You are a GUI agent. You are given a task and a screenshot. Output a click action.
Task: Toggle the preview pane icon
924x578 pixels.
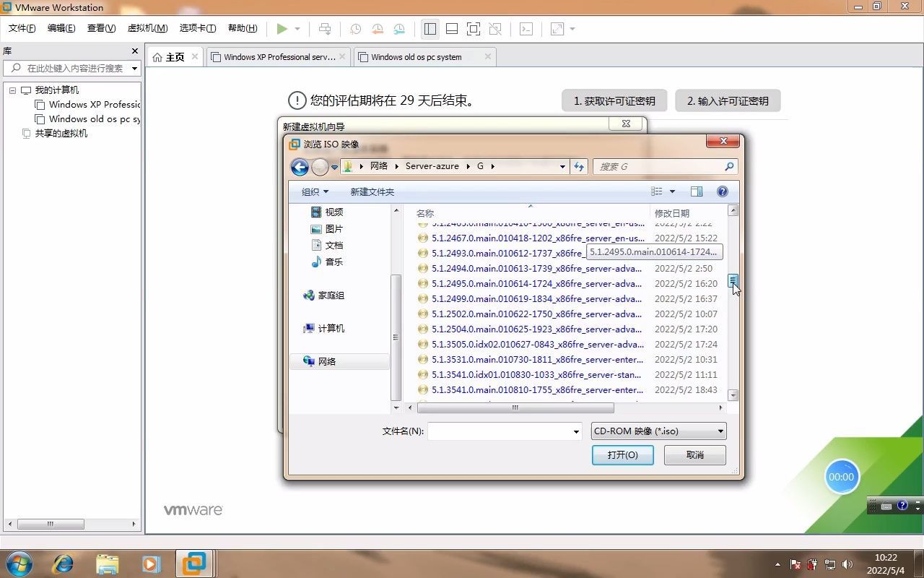tap(697, 191)
